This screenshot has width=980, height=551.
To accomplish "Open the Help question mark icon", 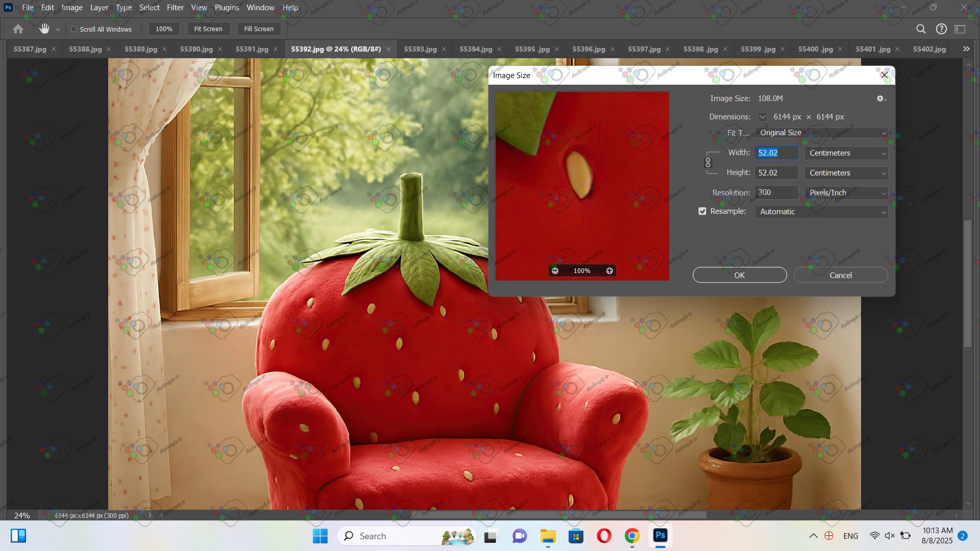I will pyautogui.click(x=941, y=29).
